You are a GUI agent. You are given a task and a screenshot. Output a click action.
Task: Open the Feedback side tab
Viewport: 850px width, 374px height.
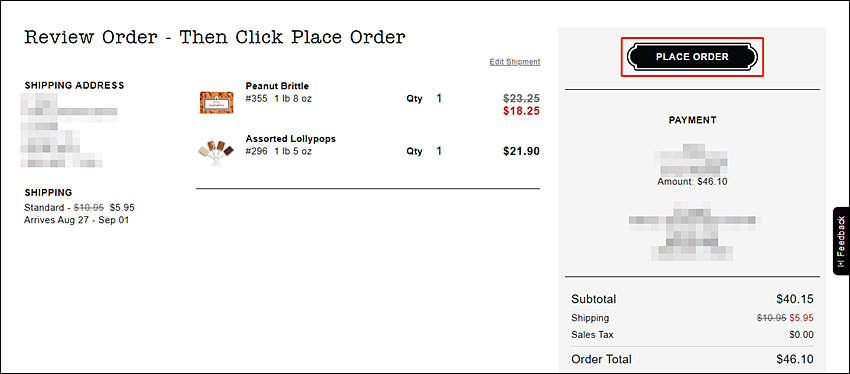coord(841,241)
